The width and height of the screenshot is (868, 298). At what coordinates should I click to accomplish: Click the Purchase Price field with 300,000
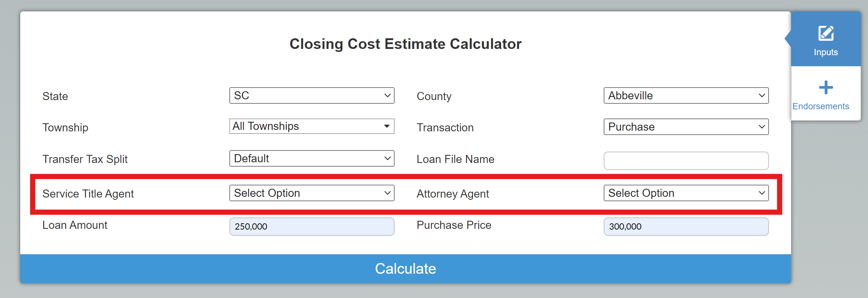[686, 227]
